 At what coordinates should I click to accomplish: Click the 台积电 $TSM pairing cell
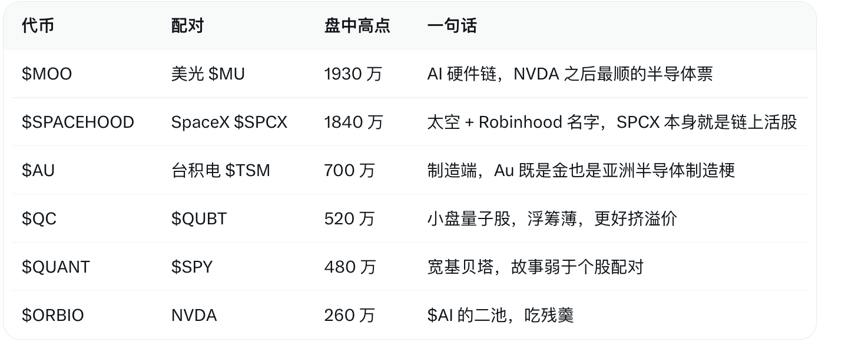pyautogui.click(x=221, y=171)
